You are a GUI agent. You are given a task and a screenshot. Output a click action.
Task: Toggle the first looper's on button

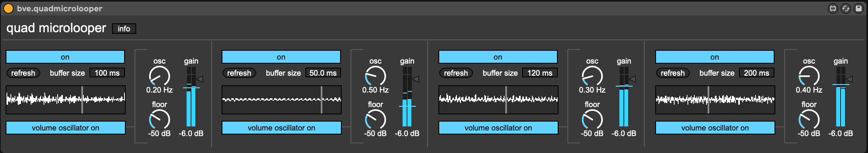pyautogui.click(x=65, y=57)
